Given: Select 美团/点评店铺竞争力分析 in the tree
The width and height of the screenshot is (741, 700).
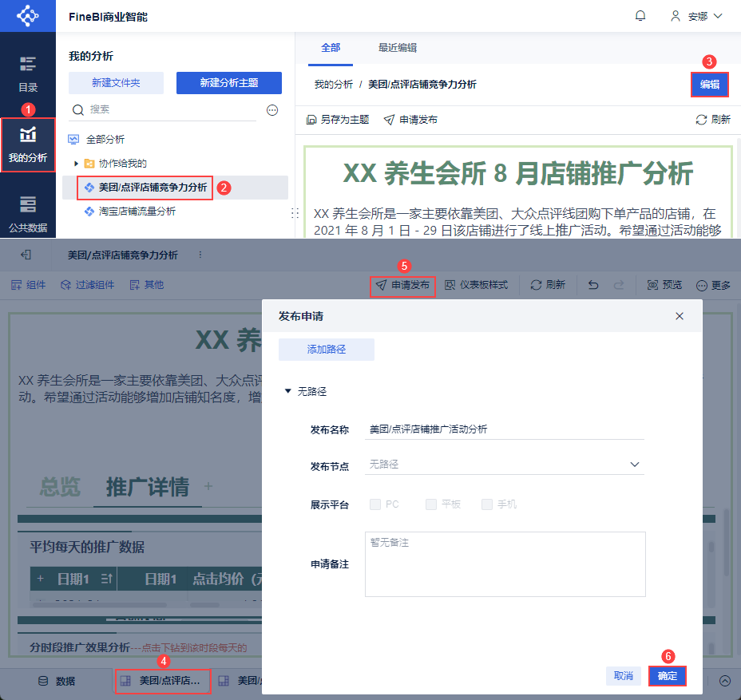Looking at the screenshot, I should coord(153,188).
